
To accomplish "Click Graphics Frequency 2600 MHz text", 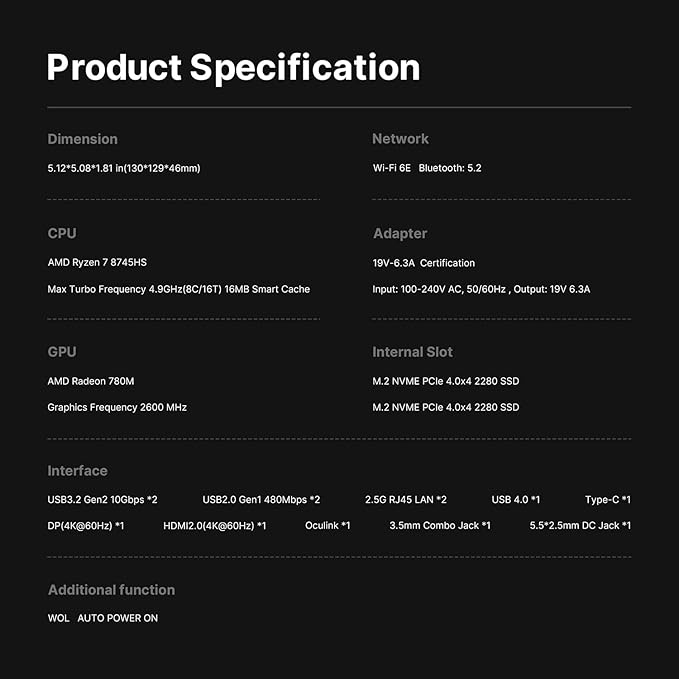I will (116, 407).
